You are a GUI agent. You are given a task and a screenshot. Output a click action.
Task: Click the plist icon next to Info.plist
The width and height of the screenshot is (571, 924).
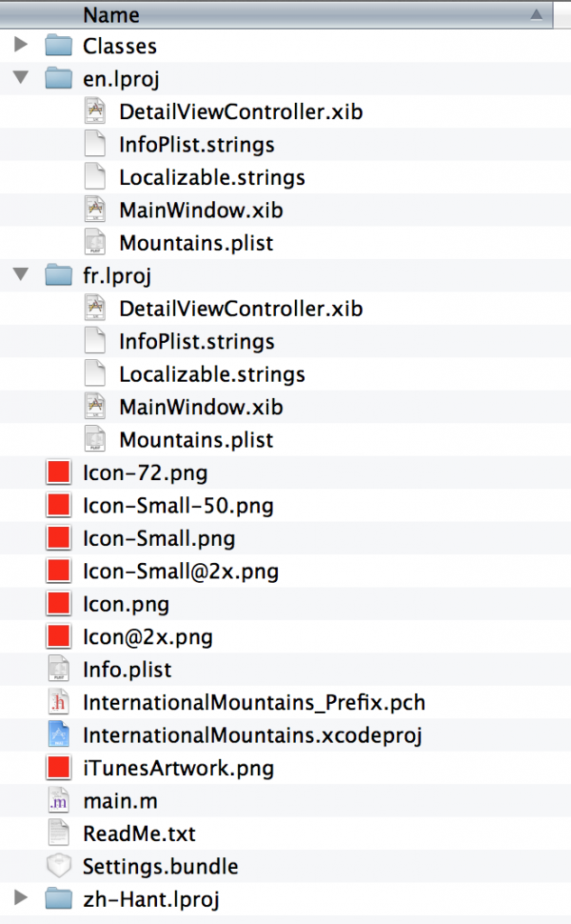tap(59, 670)
